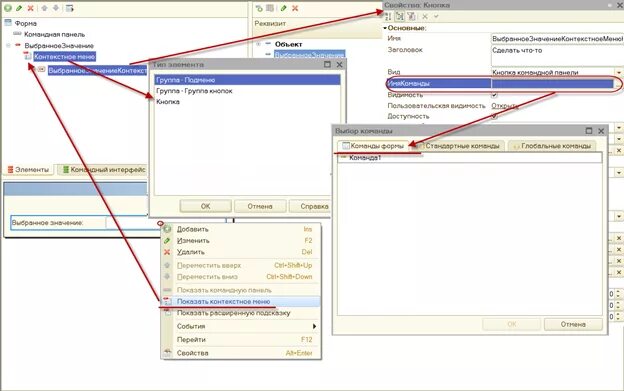Click Справка in Тип элемента dialog
The height and width of the screenshot is (391, 624).
point(310,206)
